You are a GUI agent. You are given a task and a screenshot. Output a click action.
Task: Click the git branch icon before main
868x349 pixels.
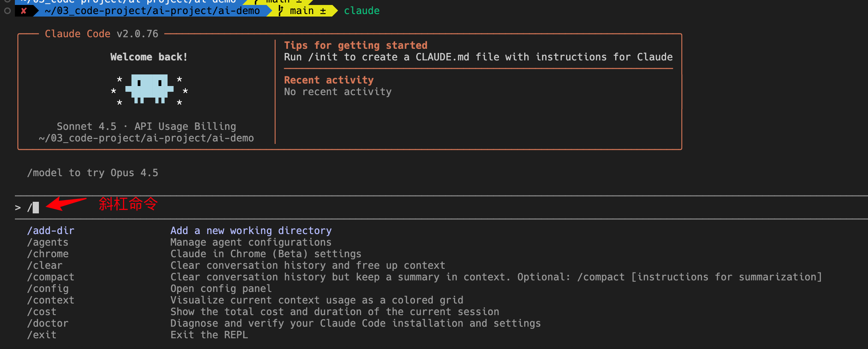(x=281, y=11)
